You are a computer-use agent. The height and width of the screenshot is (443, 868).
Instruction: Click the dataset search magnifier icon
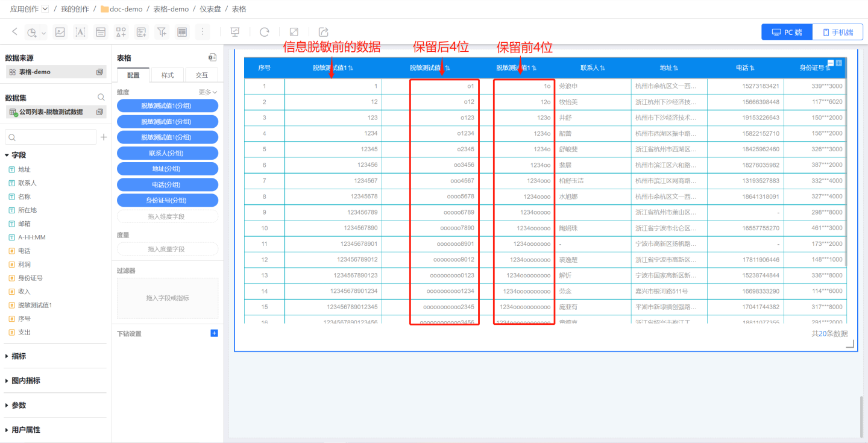pyautogui.click(x=101, y=97)
